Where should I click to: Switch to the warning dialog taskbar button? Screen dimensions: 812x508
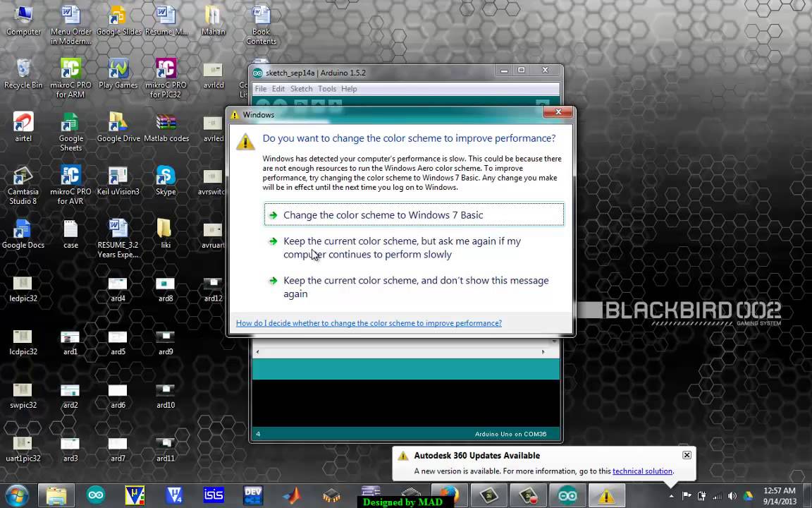606,495
